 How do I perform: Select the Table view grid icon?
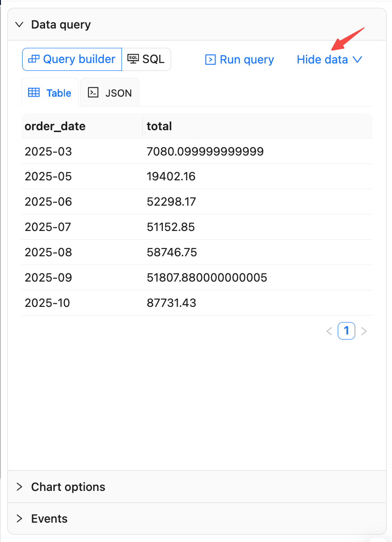point(34,92)
